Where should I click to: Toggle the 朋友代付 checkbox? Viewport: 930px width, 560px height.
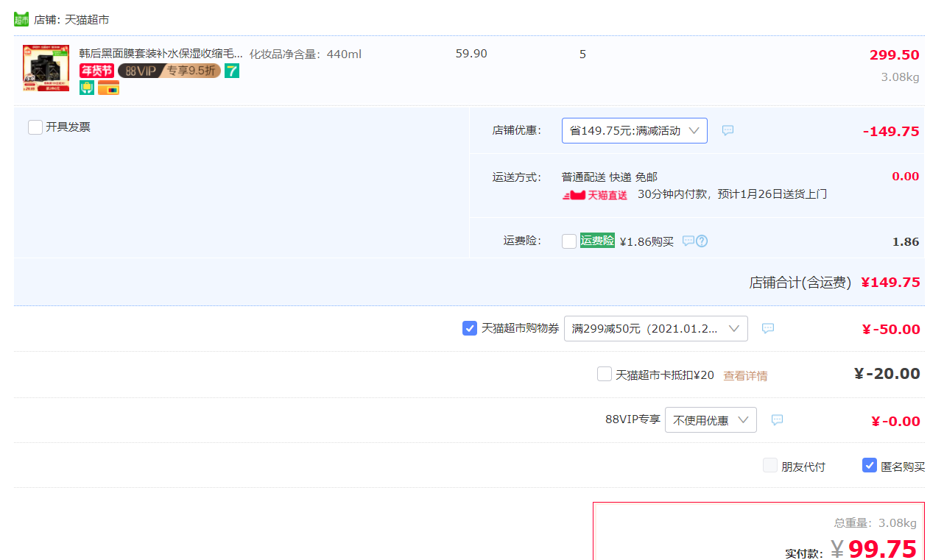[770, 465]
